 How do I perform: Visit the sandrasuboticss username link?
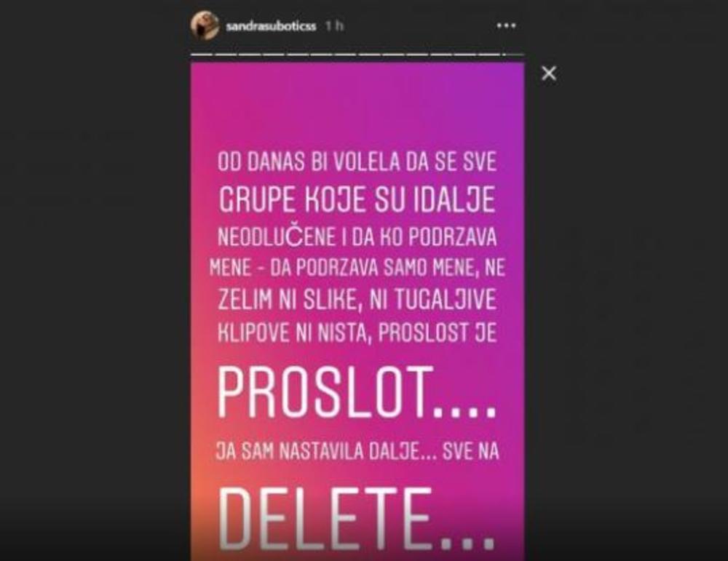tap(271, 26)
